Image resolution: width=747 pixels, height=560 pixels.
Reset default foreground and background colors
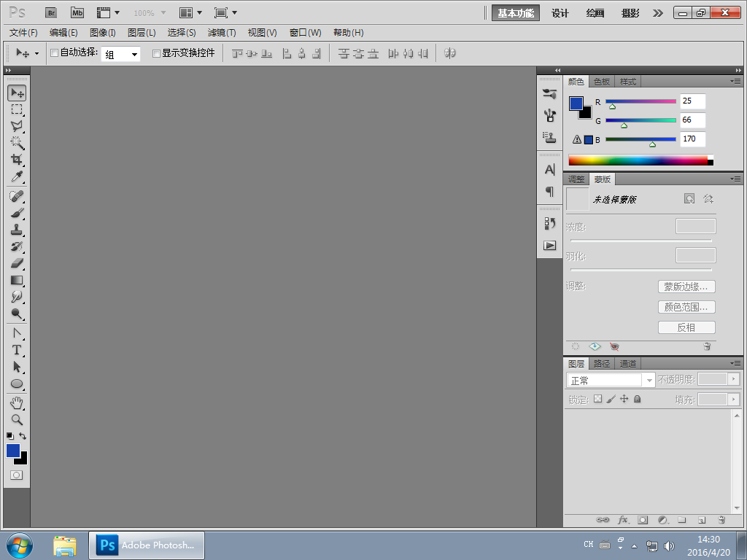coord(10,436)
